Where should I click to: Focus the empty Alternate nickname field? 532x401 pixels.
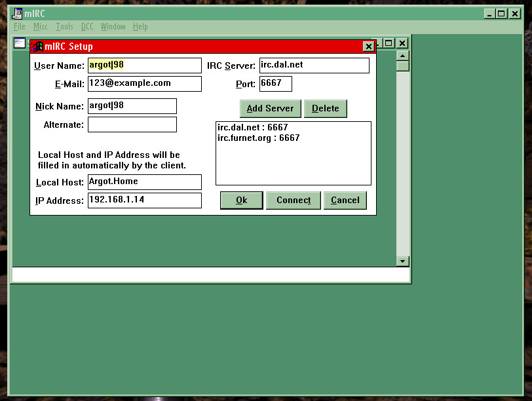point(132,124)
